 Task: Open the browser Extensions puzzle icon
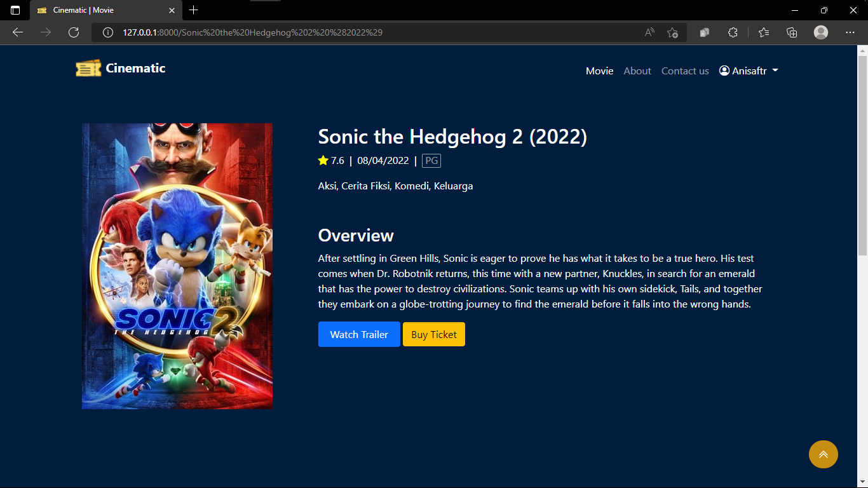[733, 32]
